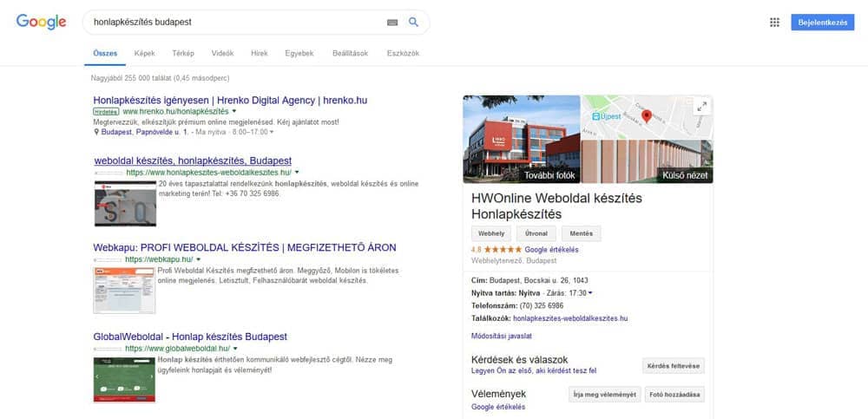Click the location pin under Hrenko ad
Image resolution: width=868 pixels, height=419 pixels.
point(95,133)
